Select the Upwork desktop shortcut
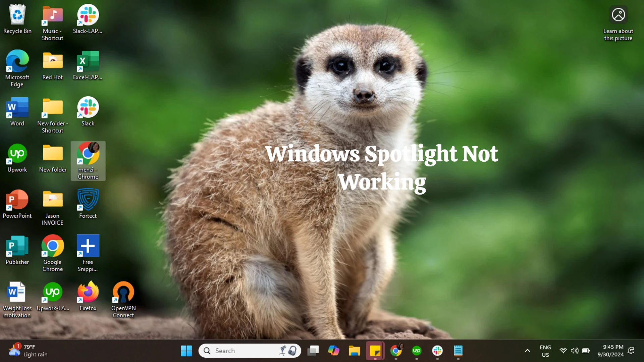 17,158
